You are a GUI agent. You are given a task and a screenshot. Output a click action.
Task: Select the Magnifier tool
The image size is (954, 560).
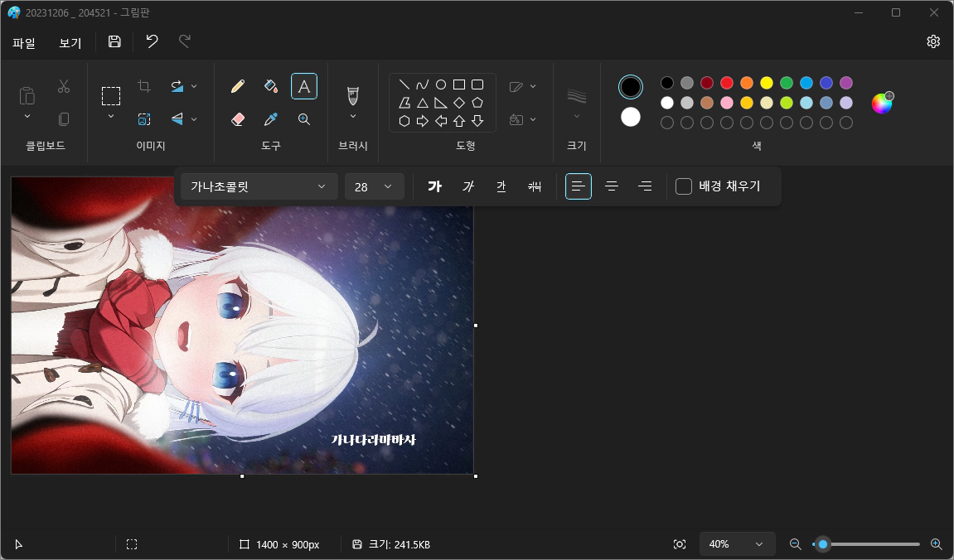[x=304, y=119]
